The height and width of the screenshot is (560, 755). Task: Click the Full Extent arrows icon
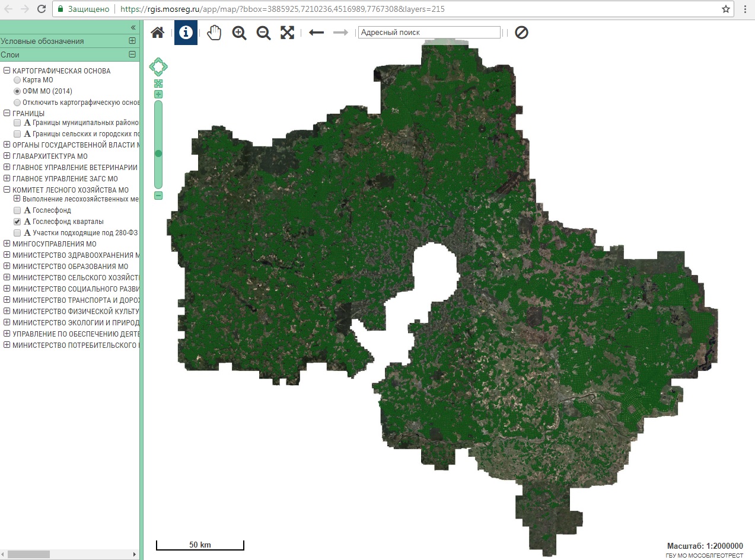point(287,33)
